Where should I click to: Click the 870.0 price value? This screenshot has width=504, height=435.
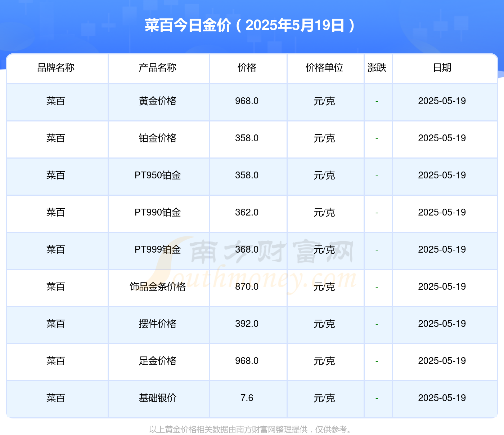[x=247, y=287]
